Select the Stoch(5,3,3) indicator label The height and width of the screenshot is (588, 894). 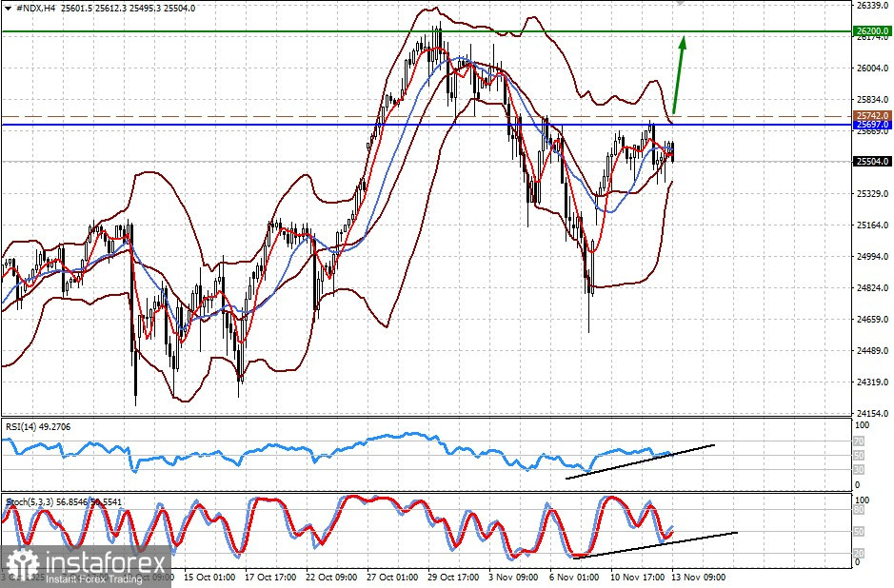62,502
